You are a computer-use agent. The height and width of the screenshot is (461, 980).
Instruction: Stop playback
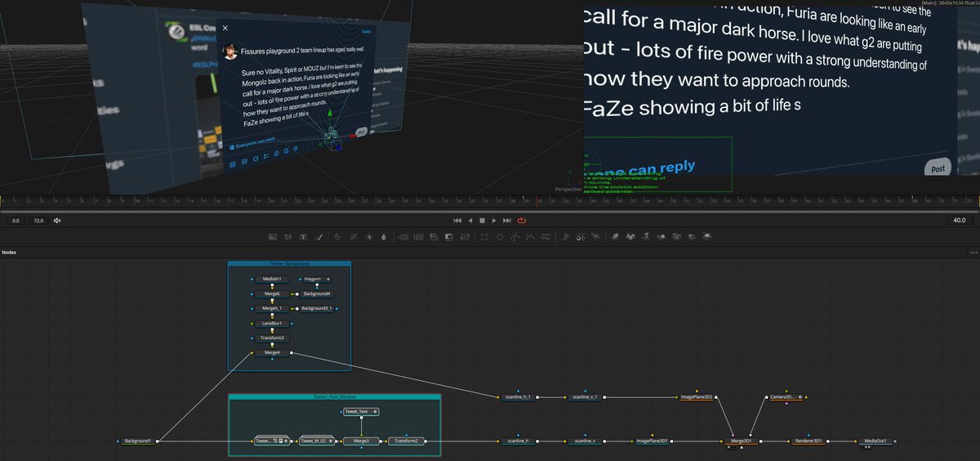pos(483,220)
